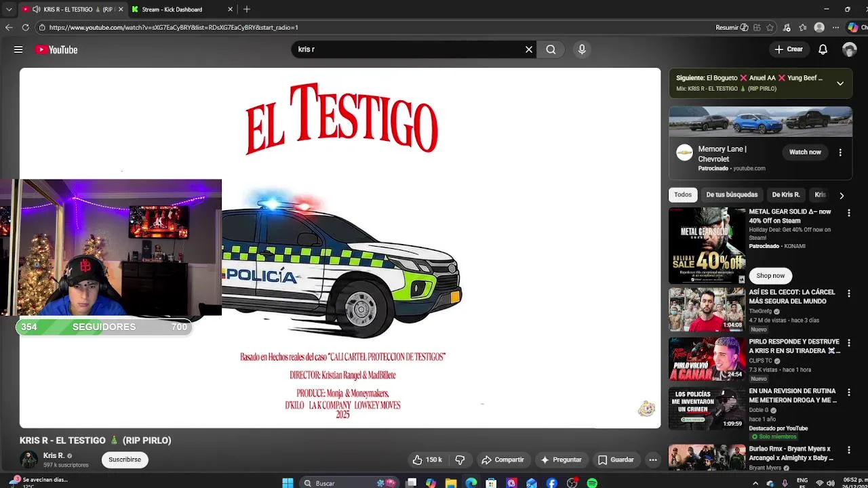Clear the search box with X
The height and width of the screenshot is (488, 868).
tap(529, 49)
